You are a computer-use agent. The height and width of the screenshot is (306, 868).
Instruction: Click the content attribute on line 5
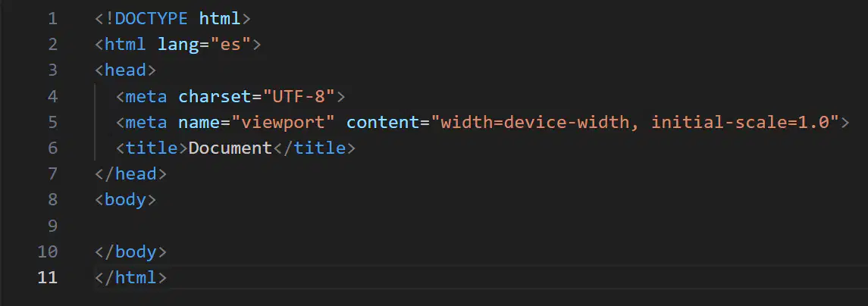tap(383, 122)
